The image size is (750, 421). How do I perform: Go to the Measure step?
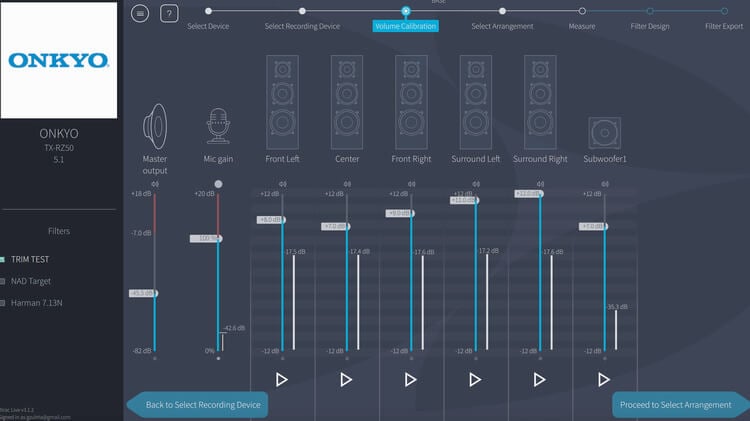click(582, 26)
